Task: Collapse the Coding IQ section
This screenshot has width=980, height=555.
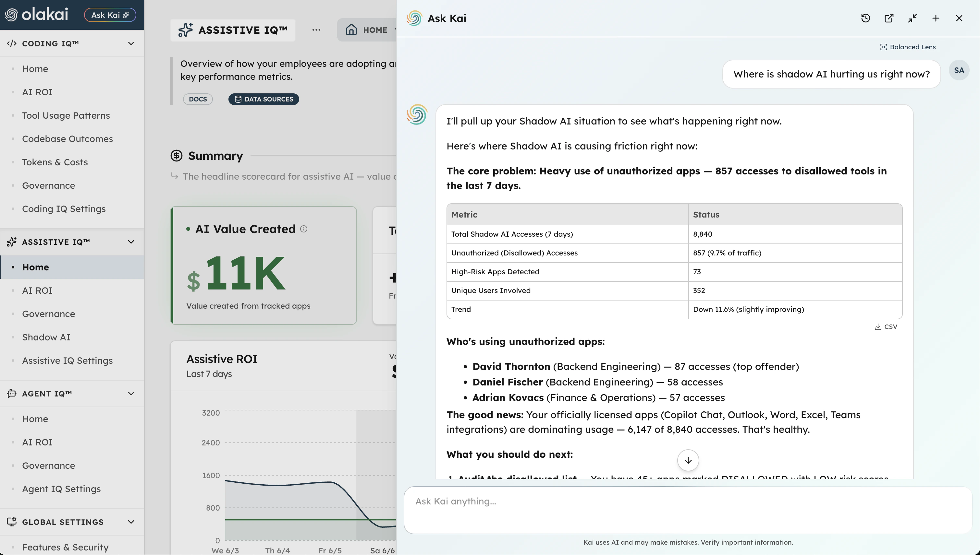Action: (x=131, y=43)
